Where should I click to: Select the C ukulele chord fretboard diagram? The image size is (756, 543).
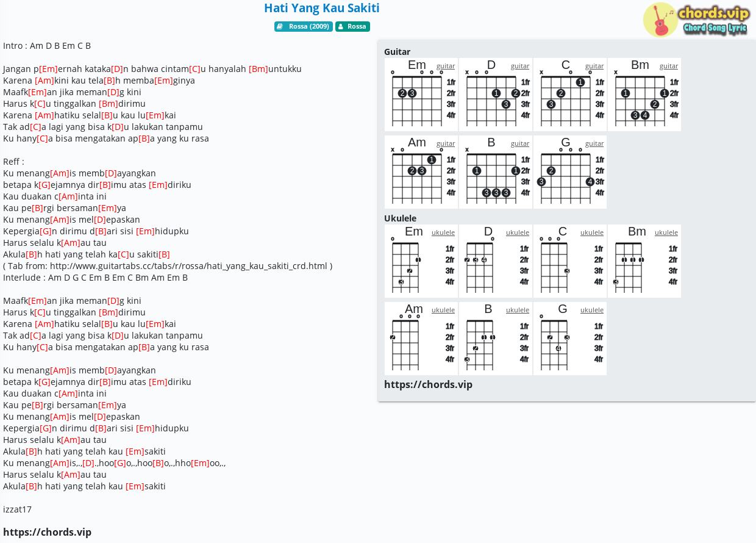click(x=570, y=261)
